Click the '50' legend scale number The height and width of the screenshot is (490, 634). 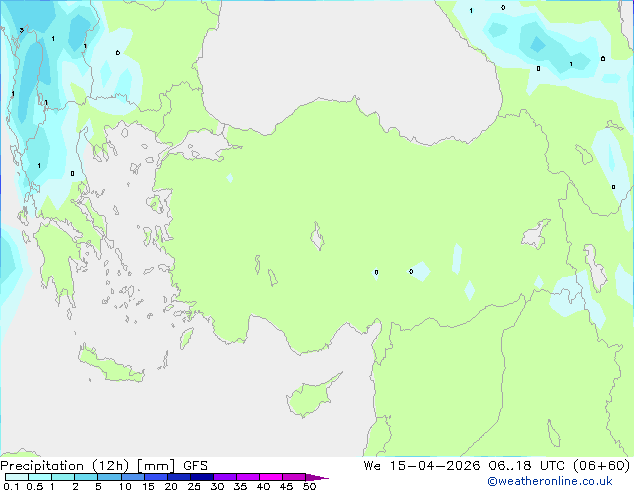point(309,486)
